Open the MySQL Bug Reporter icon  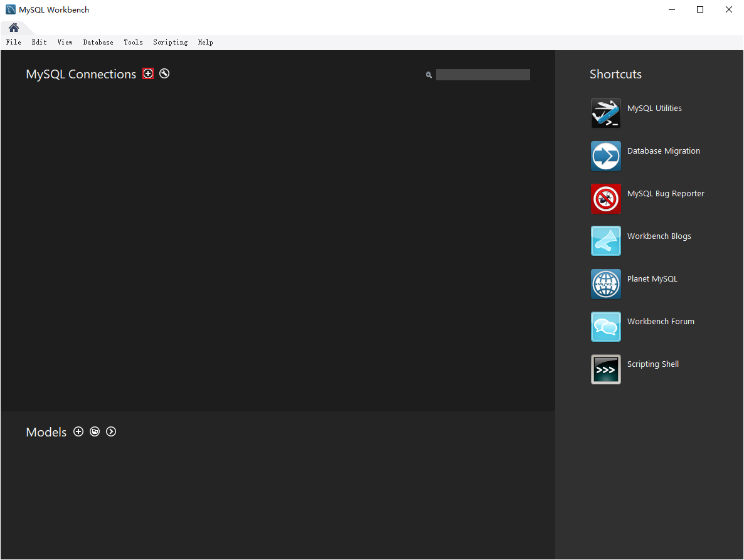pos(605,199)
